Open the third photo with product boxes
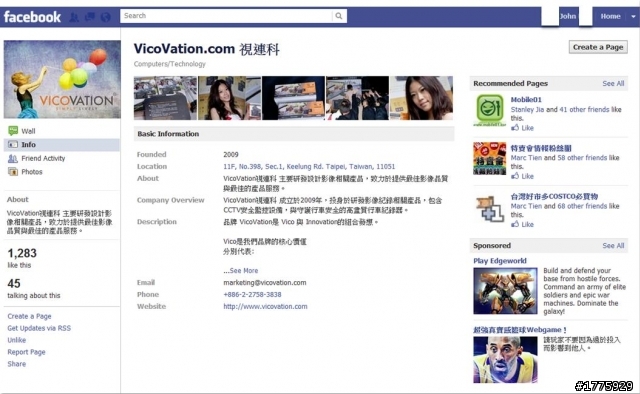This screenshot has width=640, height=394. (293, 98)
